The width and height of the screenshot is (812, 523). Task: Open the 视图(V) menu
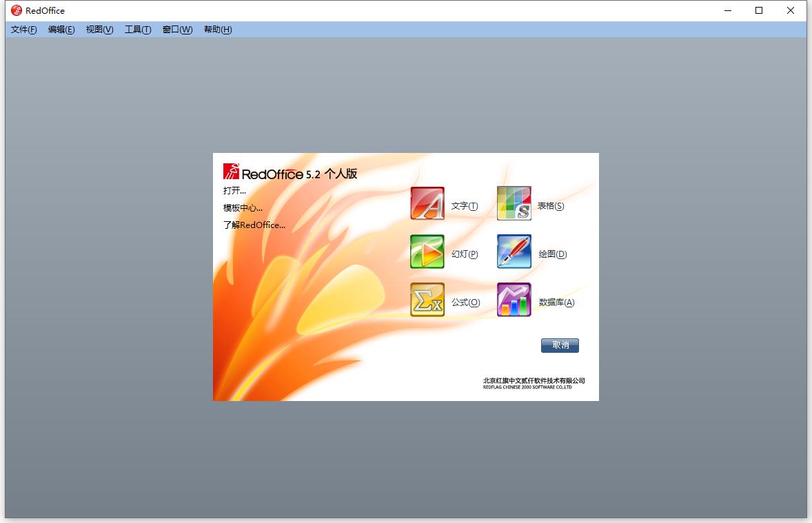[99, 30]
